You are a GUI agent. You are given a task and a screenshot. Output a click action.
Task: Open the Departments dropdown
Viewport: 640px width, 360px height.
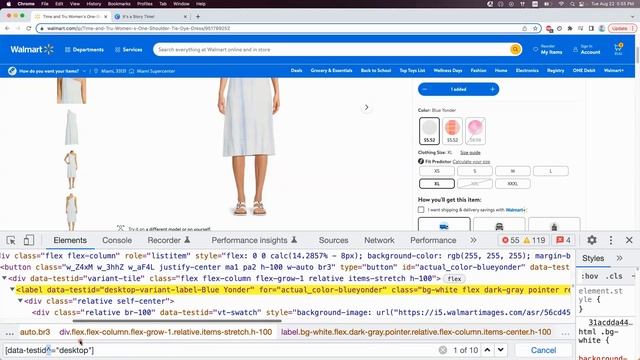tap(84, 49)
